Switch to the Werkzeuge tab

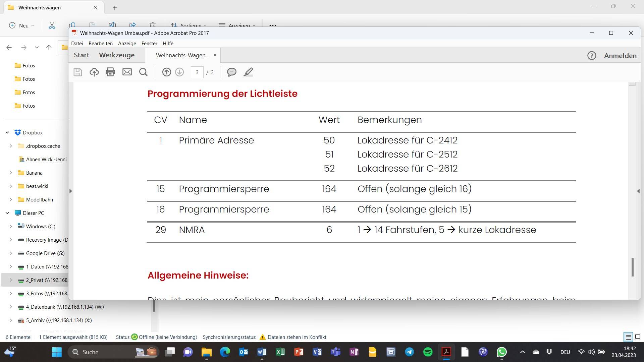click(x=117, y=55)
